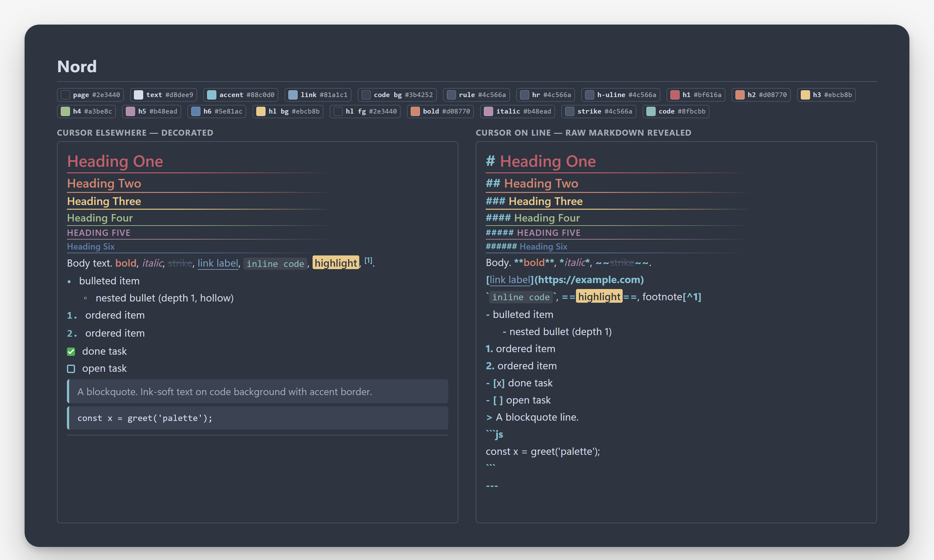
Task: Click the ```js code fence opener
Action: coord(495,434)
